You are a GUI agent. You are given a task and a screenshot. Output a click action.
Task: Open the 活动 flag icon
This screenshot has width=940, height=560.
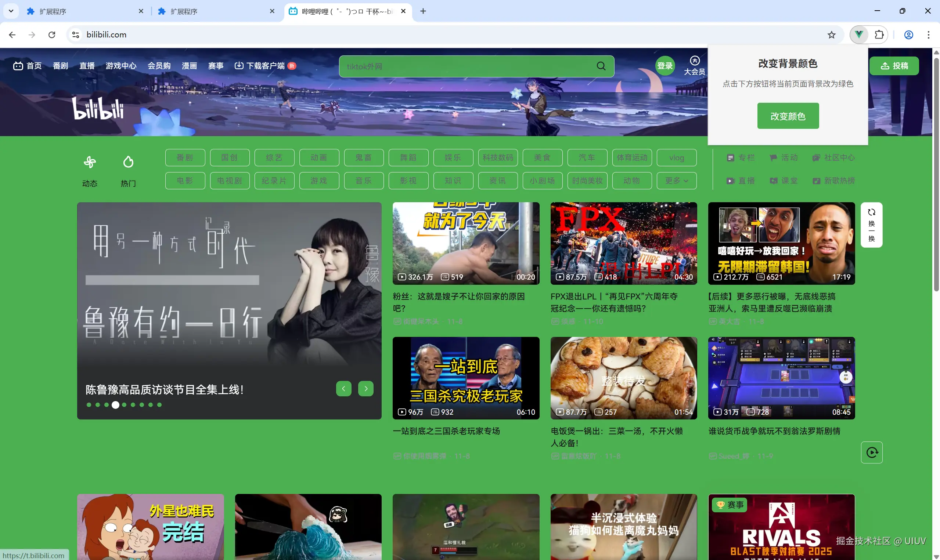click(x=774, y=157)
